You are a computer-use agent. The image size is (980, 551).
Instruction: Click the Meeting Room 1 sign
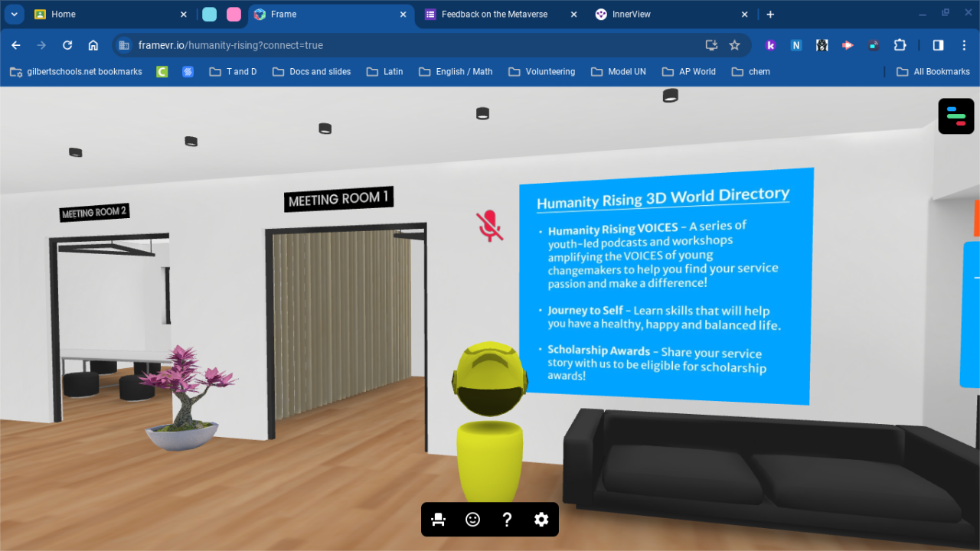(x=339, y=199)
